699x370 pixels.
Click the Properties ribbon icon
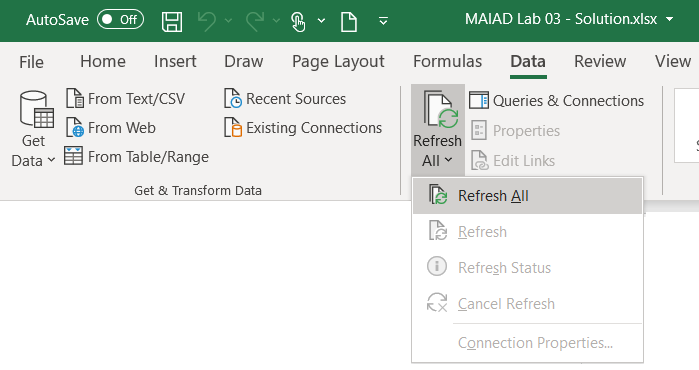coord(479,131)
